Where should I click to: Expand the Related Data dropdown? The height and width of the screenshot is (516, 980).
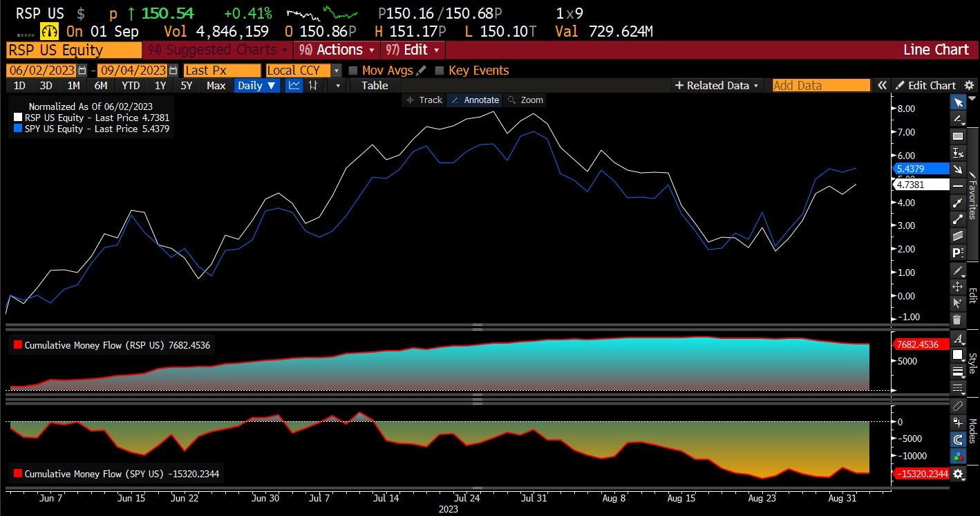716,85
